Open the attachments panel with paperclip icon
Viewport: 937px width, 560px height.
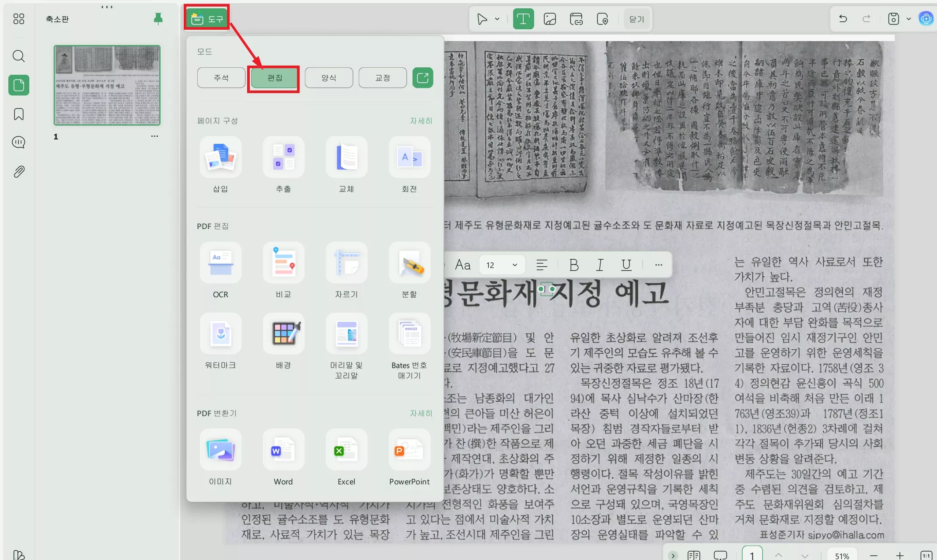point(18,171)
